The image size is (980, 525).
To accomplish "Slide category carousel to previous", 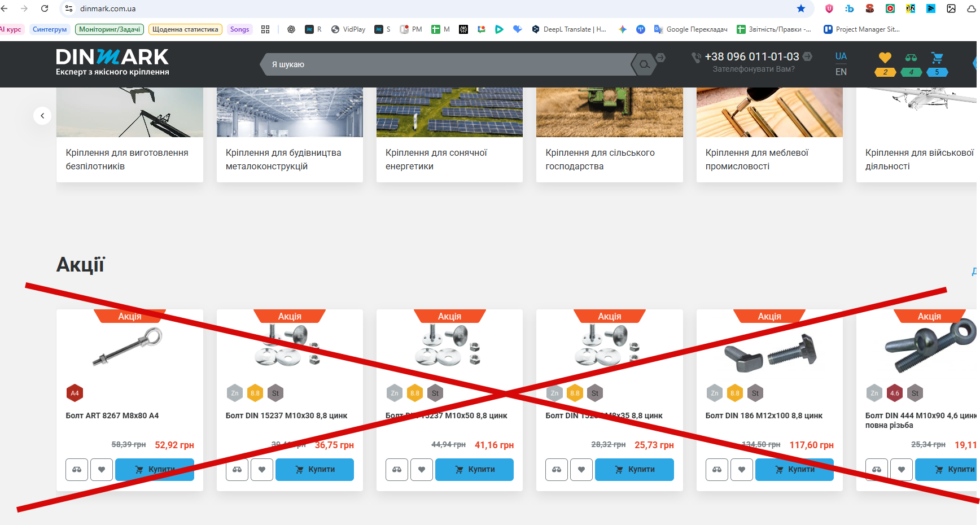I will [42, 116].
